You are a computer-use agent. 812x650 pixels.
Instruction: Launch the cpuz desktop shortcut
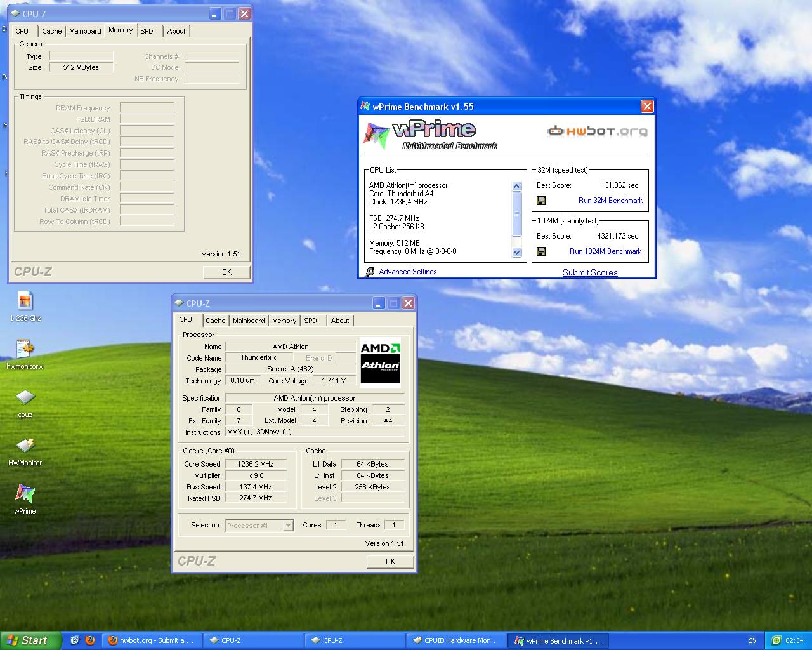[25, 403]
